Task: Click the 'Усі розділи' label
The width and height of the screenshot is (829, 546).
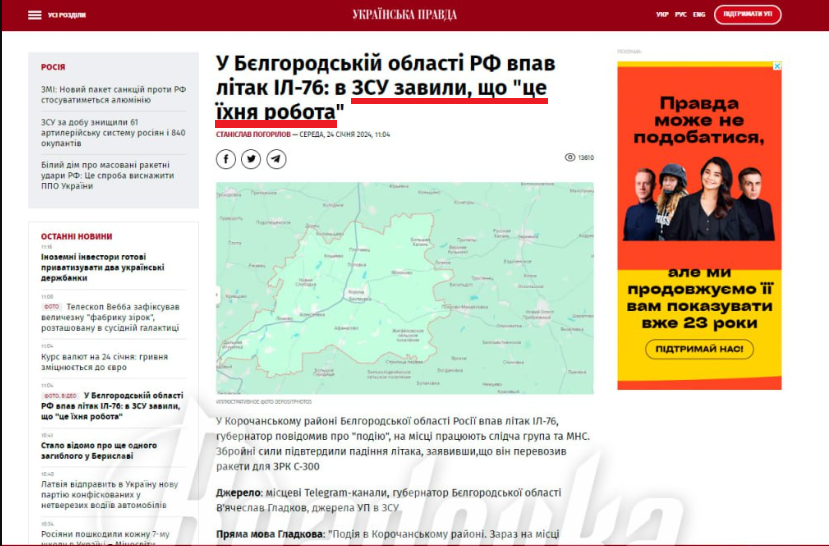Action: pos(67,15)
